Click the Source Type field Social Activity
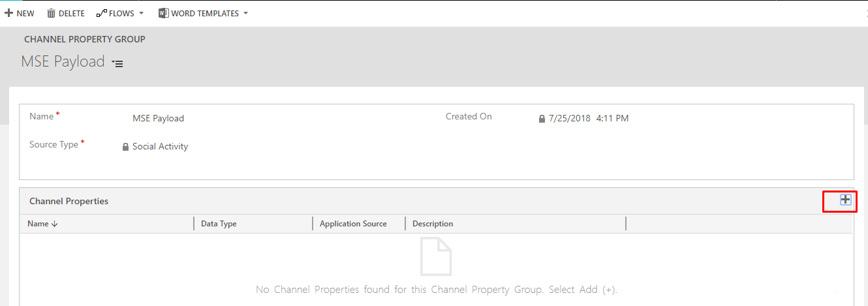Viewport: 868px width, 306px height. (160, 147)
